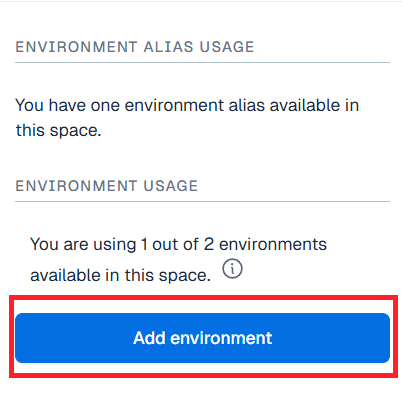Click 'available in this space.' beside info icon
The image size is (402, 400).
click(120, 275)
